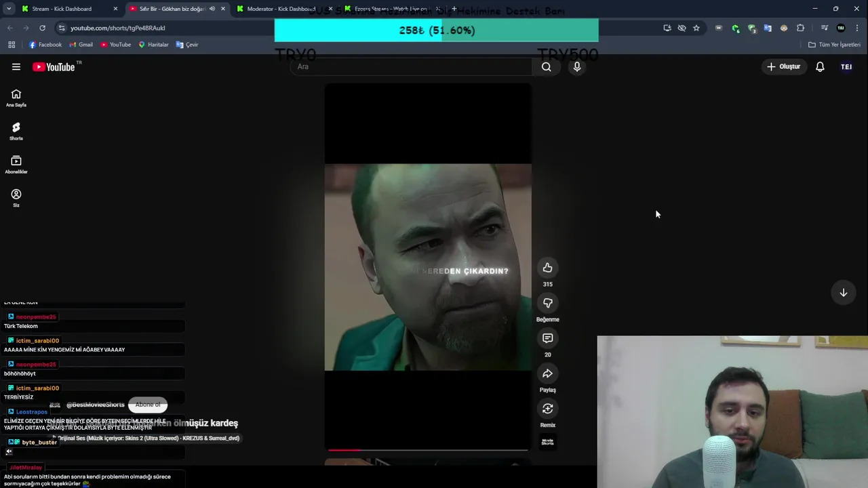Open the notifications bell
This screenshot has width=868, height=488.
[x=820, y=66]
